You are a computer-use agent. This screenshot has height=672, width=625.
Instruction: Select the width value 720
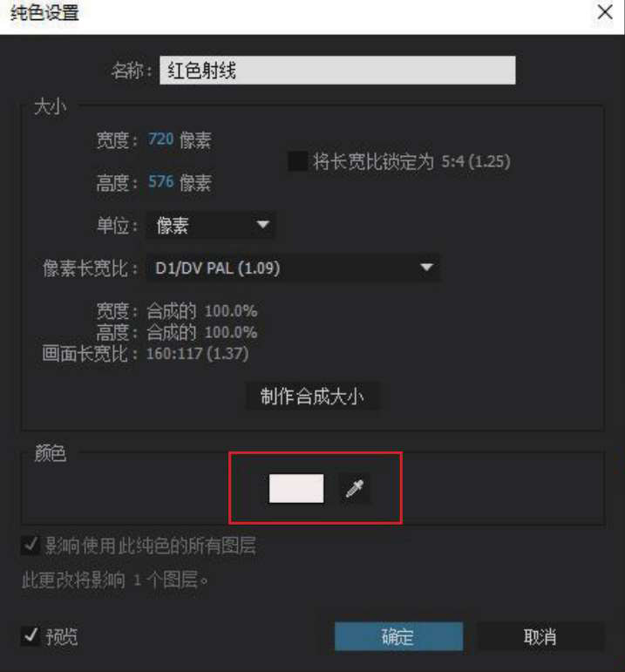click(x=160, y=139)
